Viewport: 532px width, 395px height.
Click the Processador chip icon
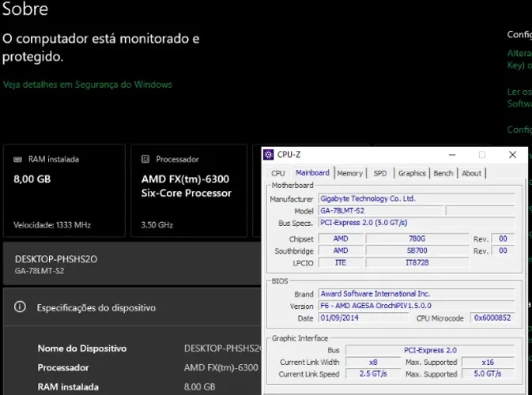pyautogui.click(x=145, y=159)
